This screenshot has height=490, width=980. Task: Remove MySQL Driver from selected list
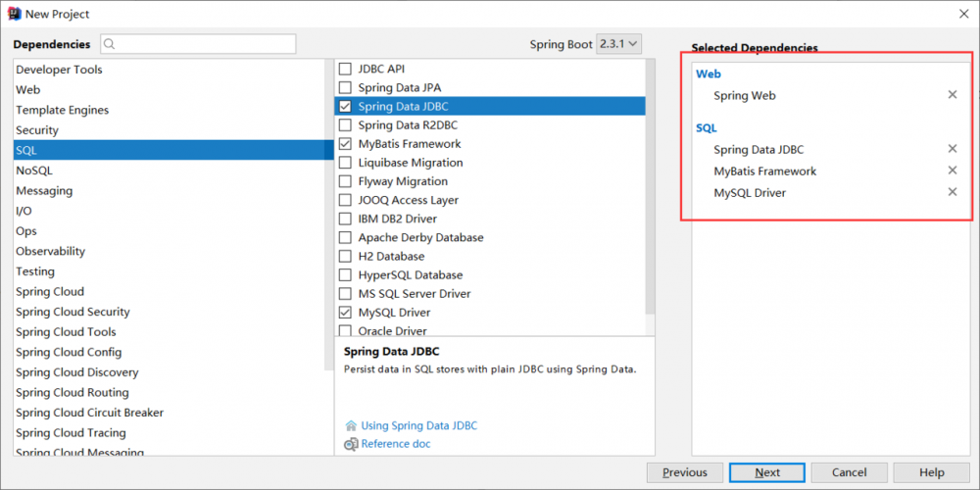pyautogui.click(x=952, y=192)
